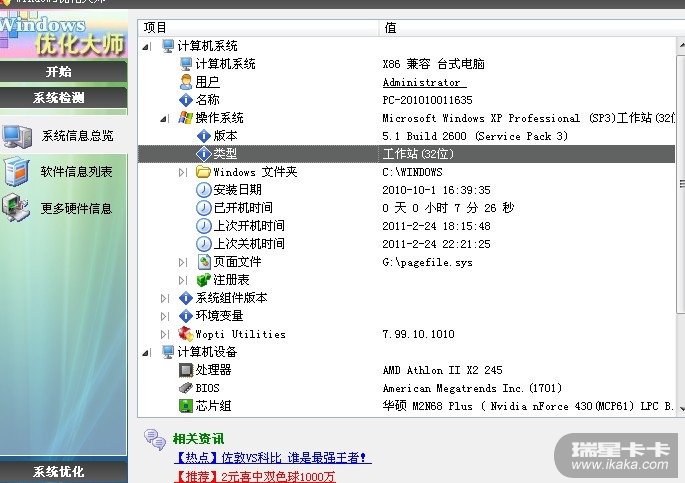The width and height of the screenshot is (685, 483).
Task: Open 软件信息列表 sidebar icon
Action: [17, 171]
